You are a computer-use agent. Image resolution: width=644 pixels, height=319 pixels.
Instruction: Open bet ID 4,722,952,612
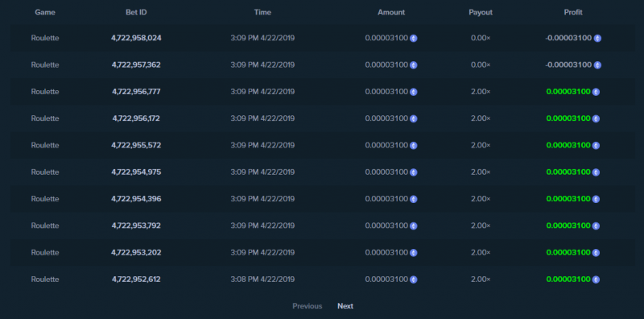(136, 279)
